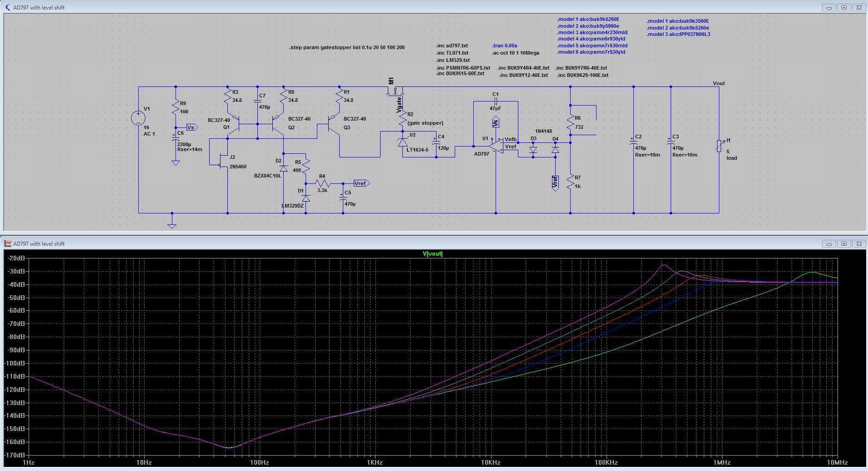Click the .step param gatestopper directive

(x=347, y=47)
